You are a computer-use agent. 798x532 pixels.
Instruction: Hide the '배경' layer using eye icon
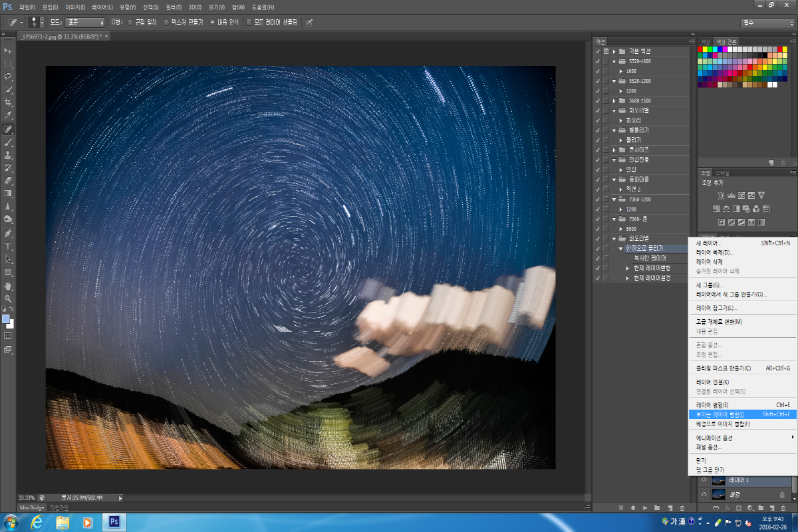tap(704, 494)
